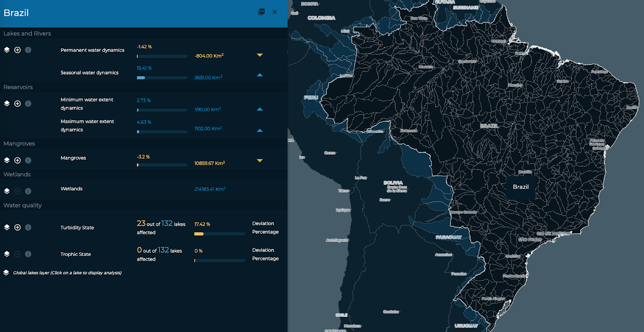Expand the Mangroves orange trend arrow

click(x=260, y=161)
